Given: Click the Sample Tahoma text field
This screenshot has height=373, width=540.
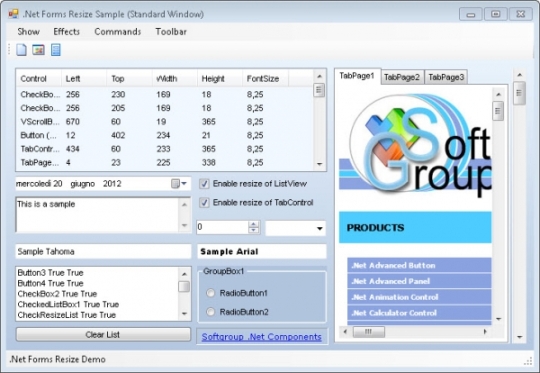Looking at the screenshot, I should click(103, 251).
